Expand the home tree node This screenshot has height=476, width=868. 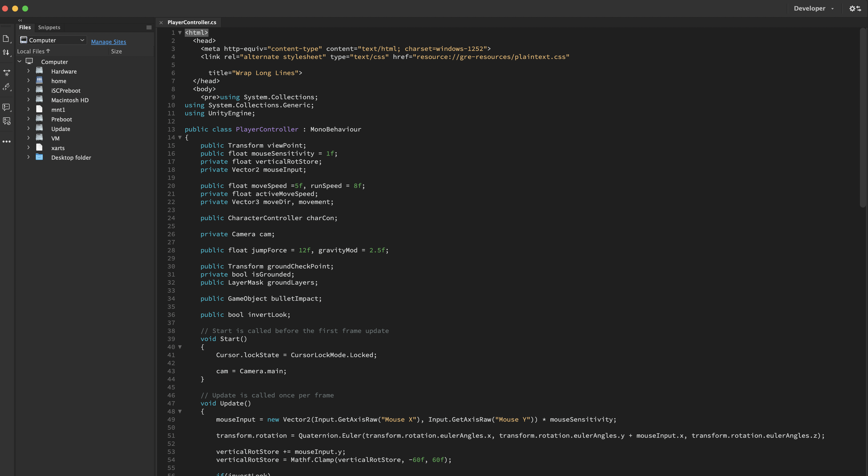pos(28,81)
